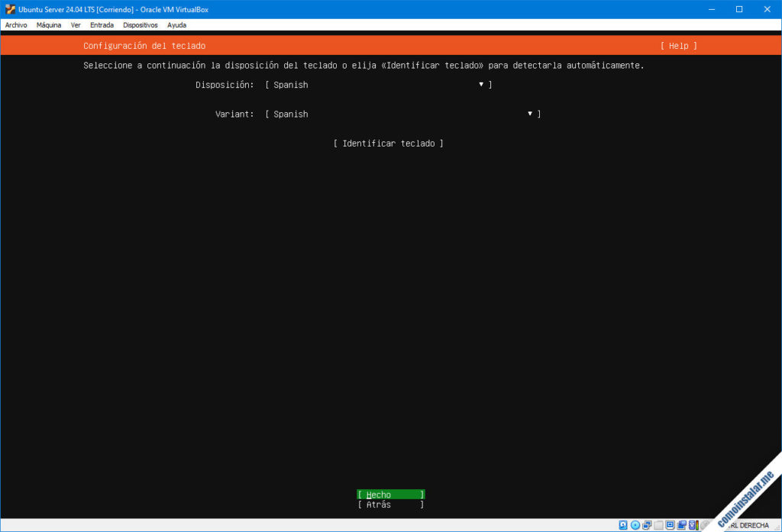Close the VirtualBox window
The height and width of the screenshot is (532, 782).
coord(767,9)
